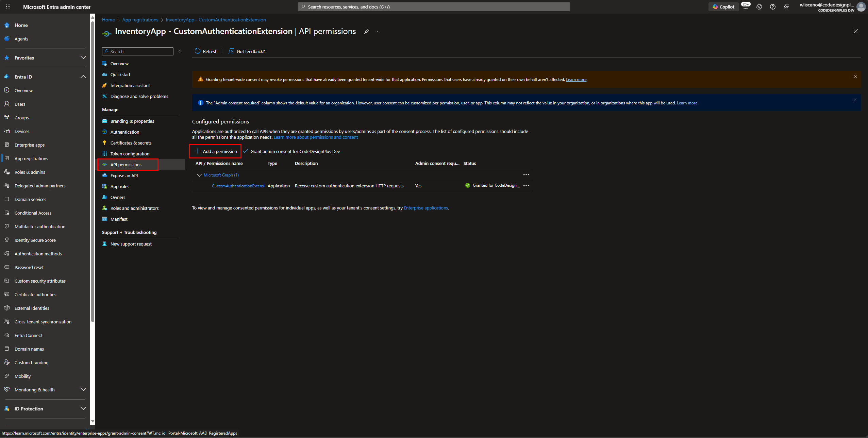This screenshot has height=438, width=868.
Task: Click the Quickstart cloud icon
Action: click(105, 74)
